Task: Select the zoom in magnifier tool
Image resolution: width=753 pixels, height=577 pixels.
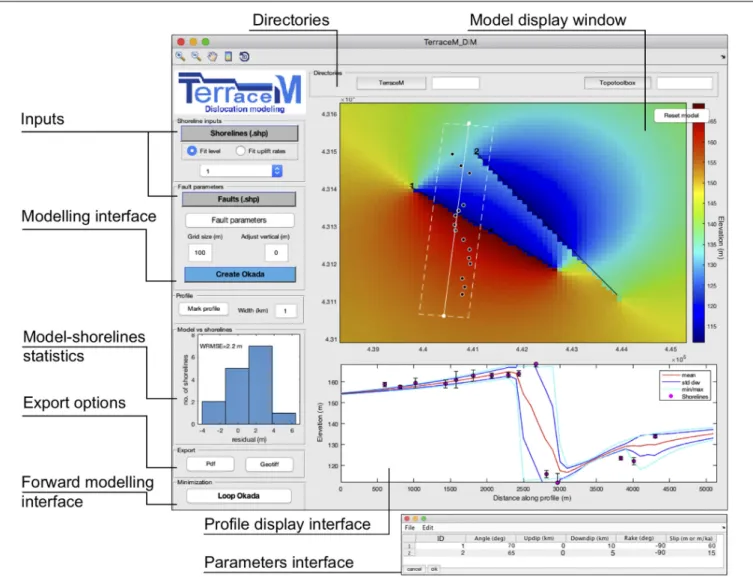Action: pos(181,57)
